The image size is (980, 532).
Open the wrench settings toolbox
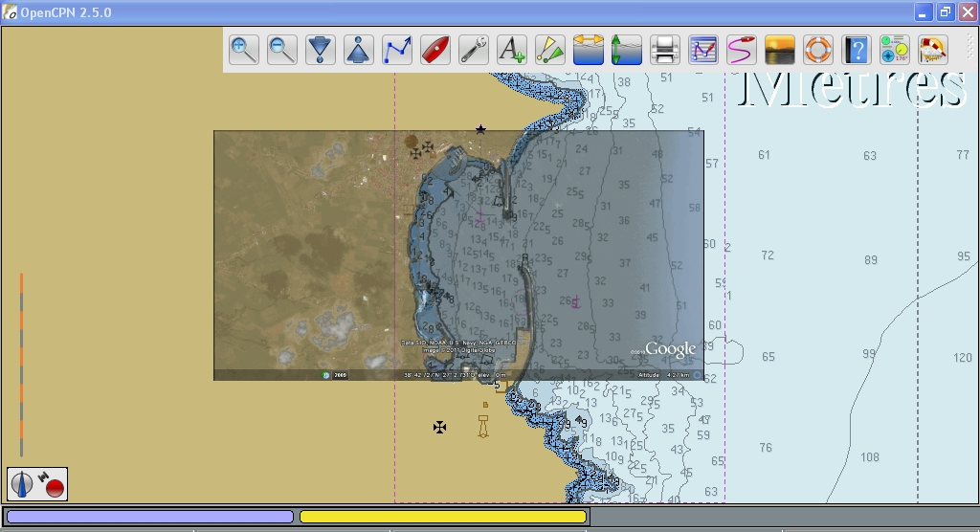pos(474,50)
